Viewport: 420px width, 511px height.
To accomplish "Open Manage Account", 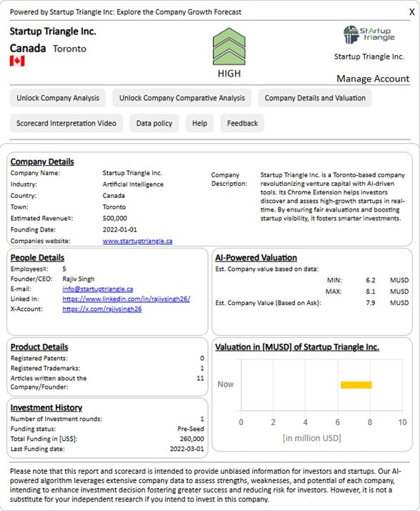I will coord(373,79).
